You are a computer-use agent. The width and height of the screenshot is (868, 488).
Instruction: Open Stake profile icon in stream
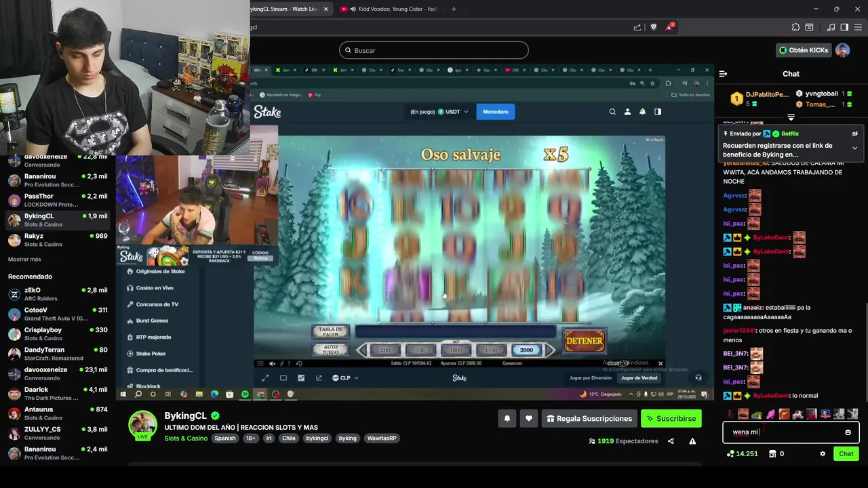(627, 112)
